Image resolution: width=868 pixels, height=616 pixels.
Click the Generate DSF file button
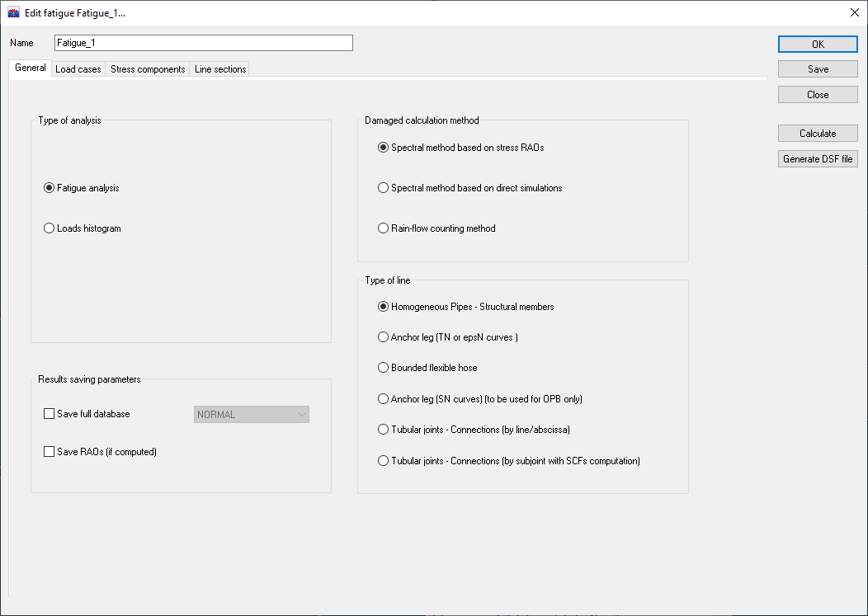[x=818, y=159]
